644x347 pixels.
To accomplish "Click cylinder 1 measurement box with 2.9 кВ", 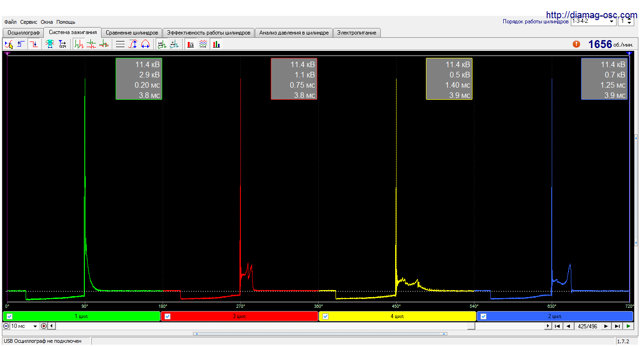I will click(x=139, y=79).
